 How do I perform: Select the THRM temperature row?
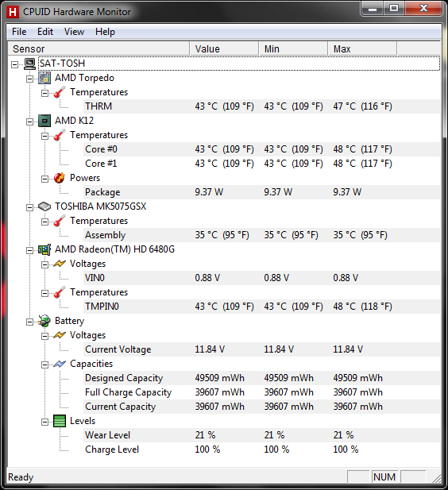(262, 106)
